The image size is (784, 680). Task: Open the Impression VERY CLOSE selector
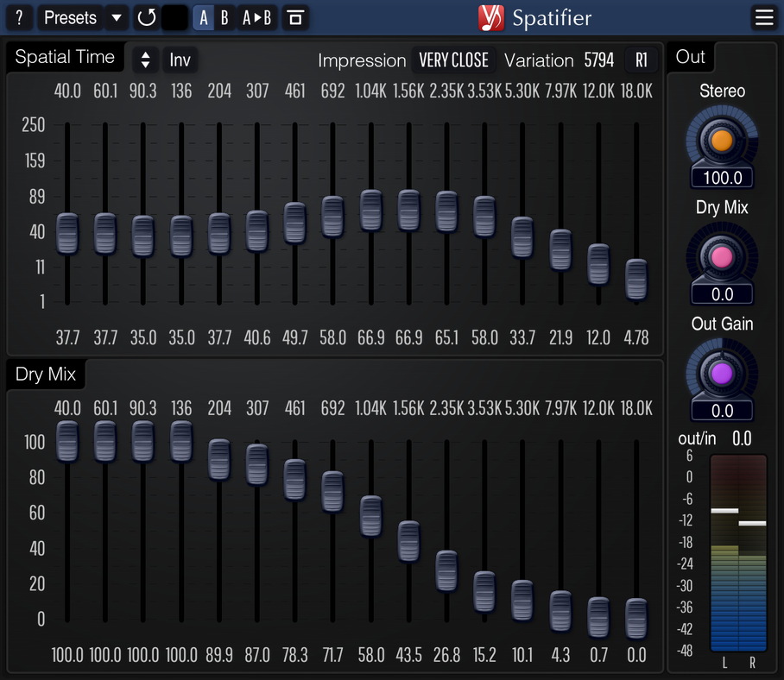pos(453,60)
